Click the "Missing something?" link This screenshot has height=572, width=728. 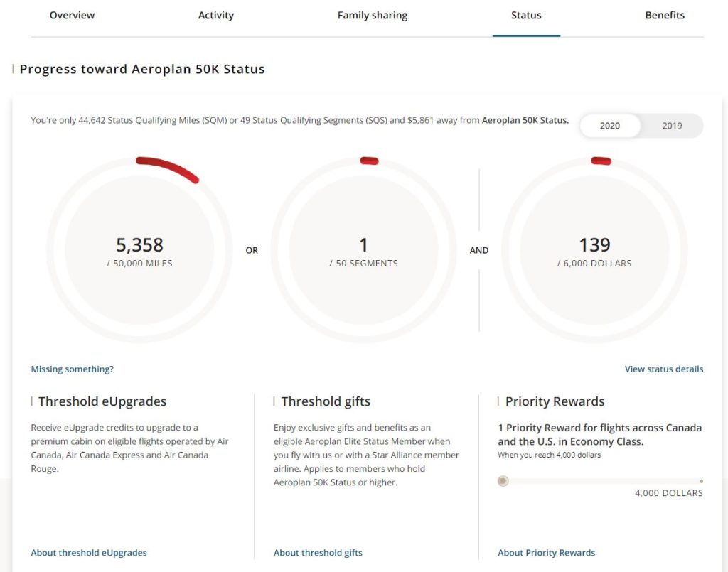click(72, 369)
